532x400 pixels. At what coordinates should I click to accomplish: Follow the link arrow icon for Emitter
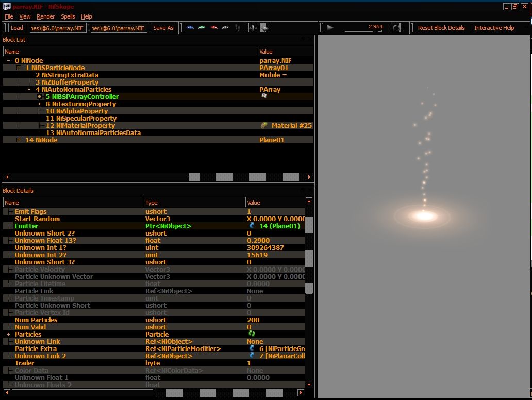(252, 226)
